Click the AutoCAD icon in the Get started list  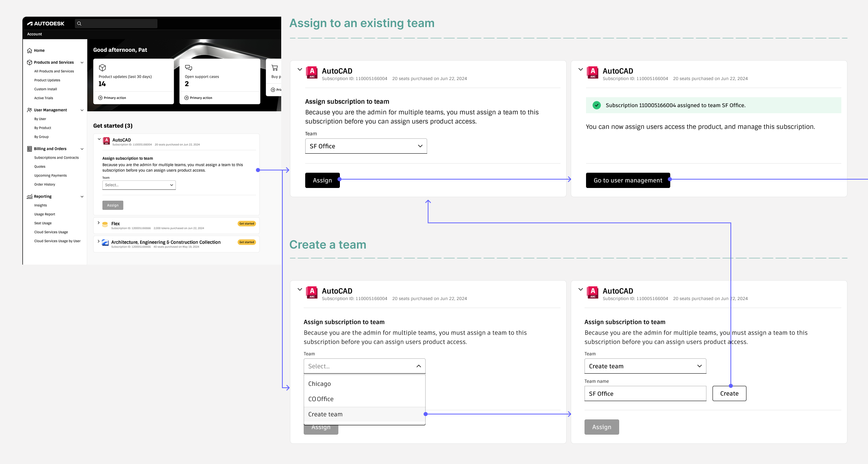[x=107, y=141]
